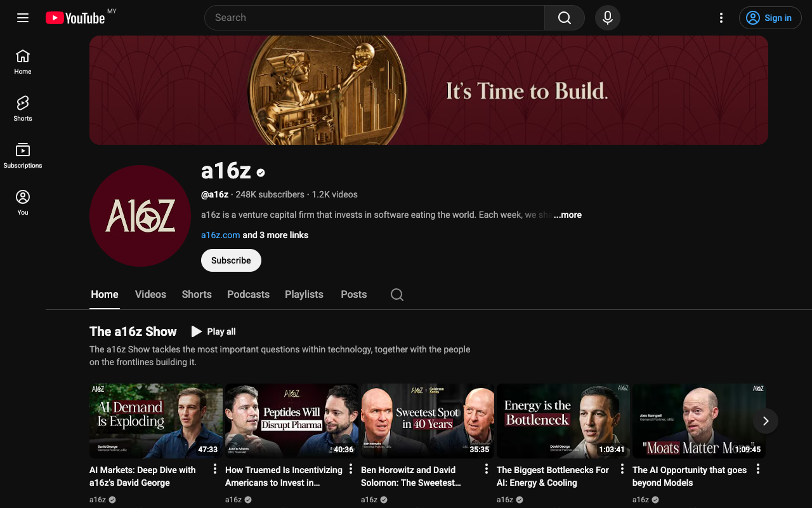Click the channel search magnifier icon
This screenshot has width=812, height=508.
[x=397, y=295]
